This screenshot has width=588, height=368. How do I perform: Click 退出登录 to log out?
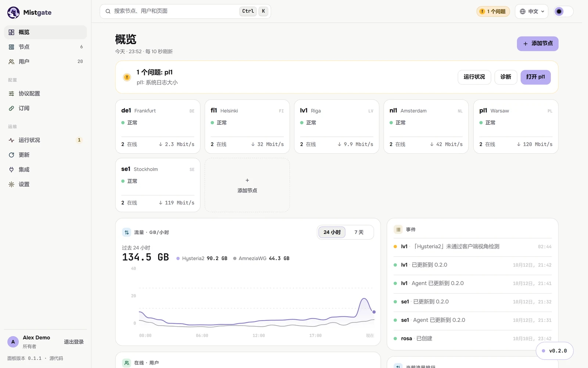point(74,342)
